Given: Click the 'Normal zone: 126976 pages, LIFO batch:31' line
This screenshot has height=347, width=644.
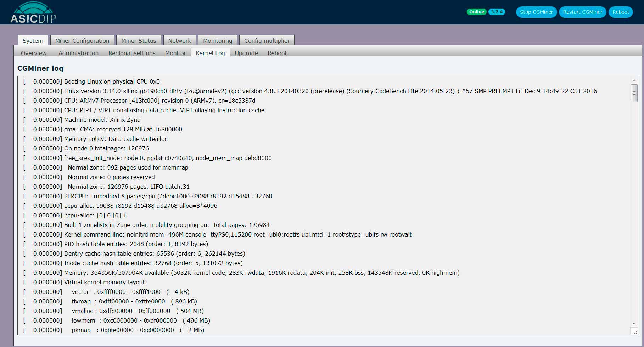Looking at the screenshot, I should (106, 187).
